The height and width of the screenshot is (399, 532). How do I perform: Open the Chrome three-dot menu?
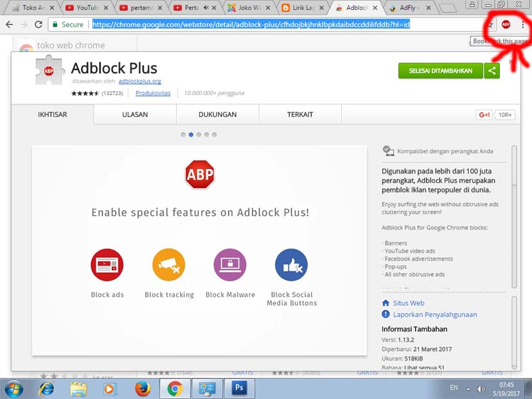click(522, 25)
